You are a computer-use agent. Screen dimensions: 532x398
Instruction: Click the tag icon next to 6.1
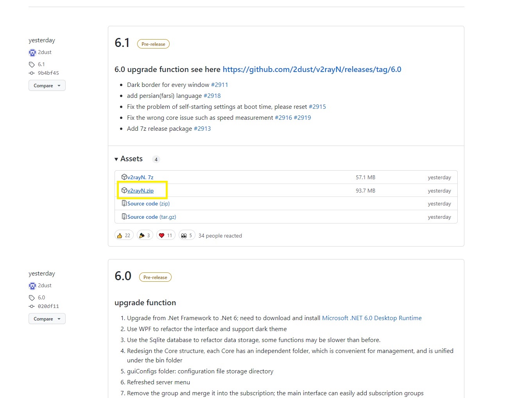click(x=32, y=65)
